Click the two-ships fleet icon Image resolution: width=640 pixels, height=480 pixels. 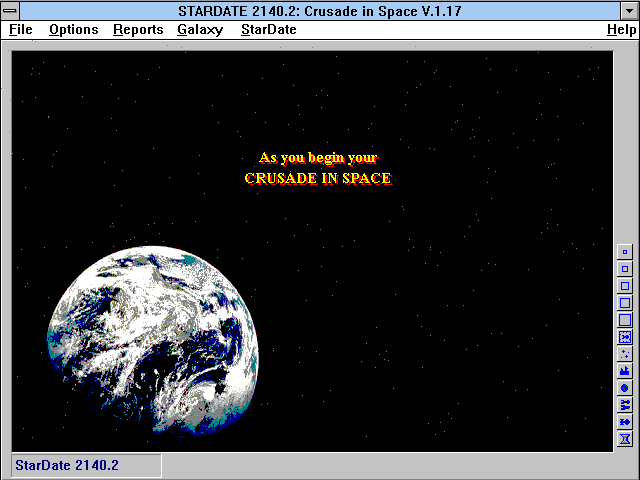pyautogui.click(x=624, y=405)
